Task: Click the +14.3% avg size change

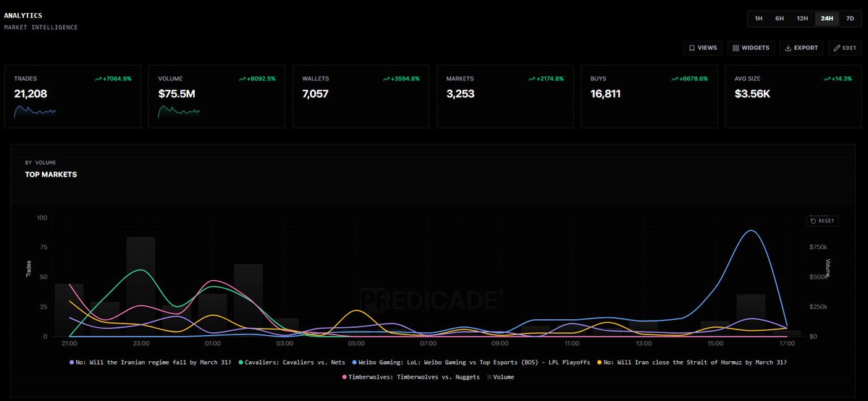Action: pos(841,79)
